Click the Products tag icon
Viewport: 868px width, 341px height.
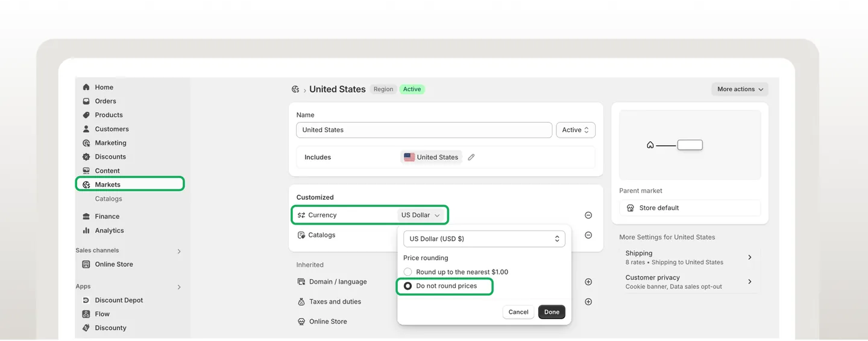[86, 115]
